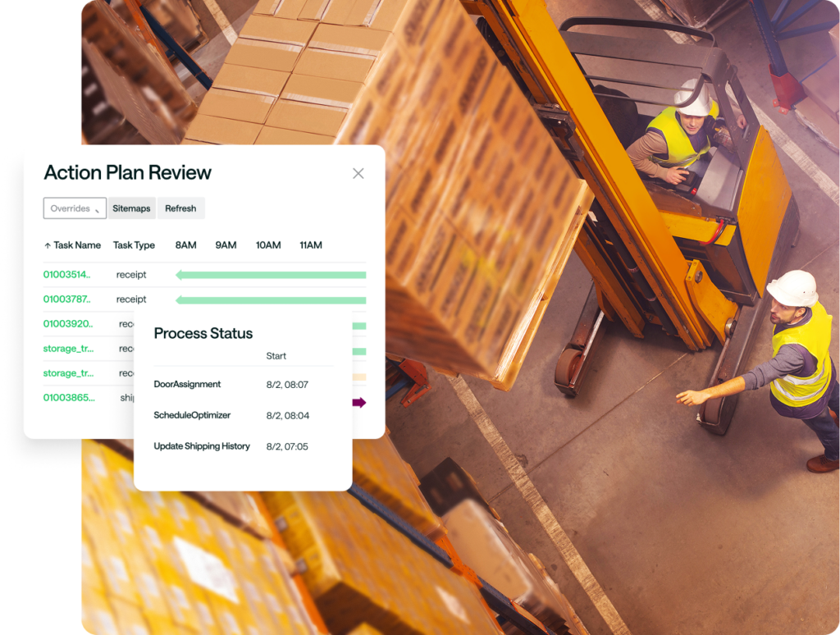Jump to the 11AM timeline column
Viewport: 840px width, 635px height.
pyautogui.click(x=310, y=245)
